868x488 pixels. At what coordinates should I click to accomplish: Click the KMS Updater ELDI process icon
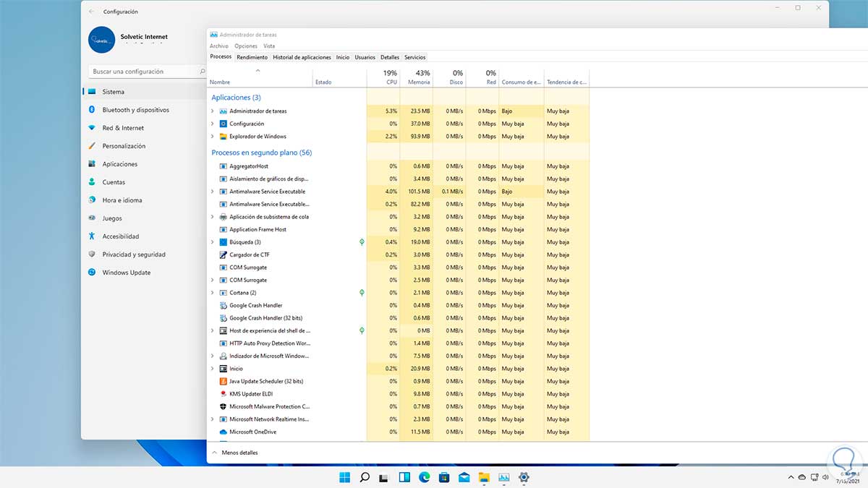(223, 394)
